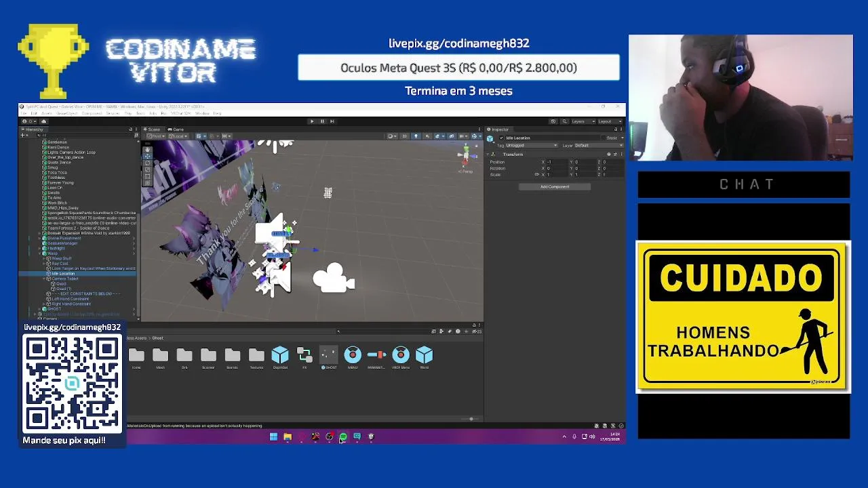This screenshot has height=488, width=868.
Task: Toggle hidden objects visibility in Scene toolbar
Action: [x=452, y=136]
